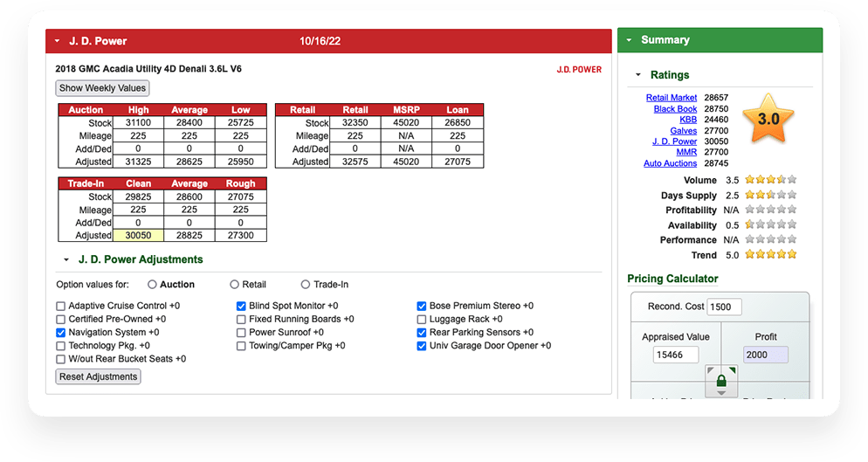868x462 pixels.
Task: Click the Auction table High column header
Action: [138, 110]
